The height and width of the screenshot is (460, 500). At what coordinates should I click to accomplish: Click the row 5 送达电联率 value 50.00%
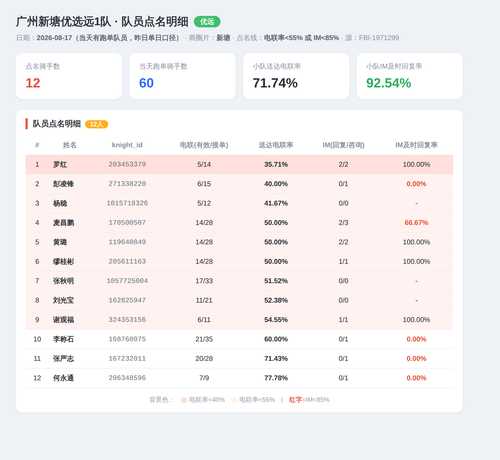point(276,242)
